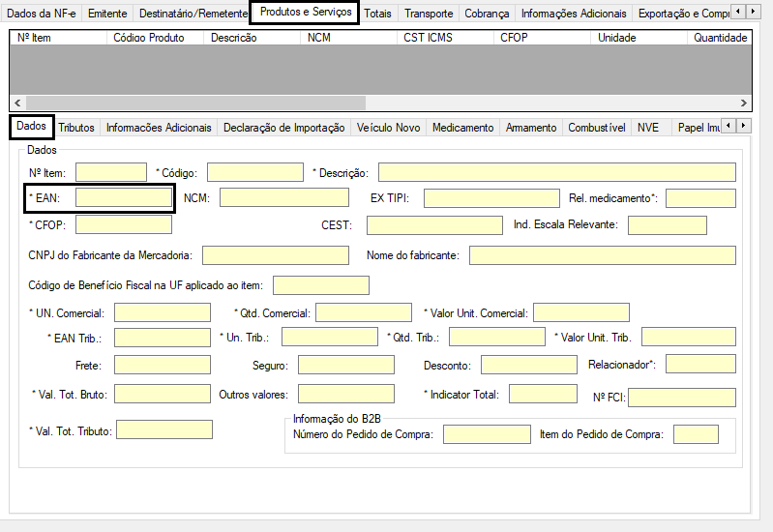Screen dimensions: 773x532
Task: Click the grid's horizontal scrollbar thumb
Action: point(195,103)
